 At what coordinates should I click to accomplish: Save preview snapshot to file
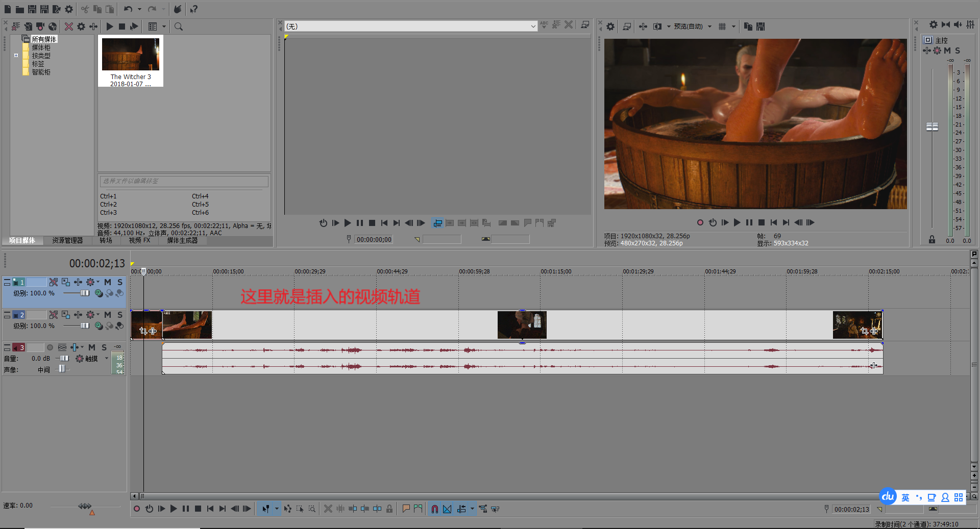pos(761,27)
